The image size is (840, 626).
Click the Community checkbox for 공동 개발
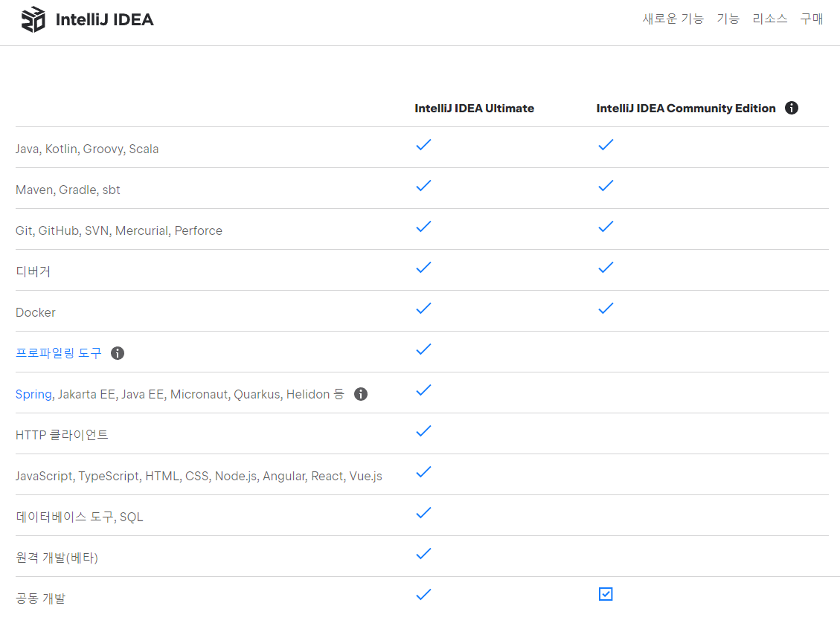tap(606, 595)
